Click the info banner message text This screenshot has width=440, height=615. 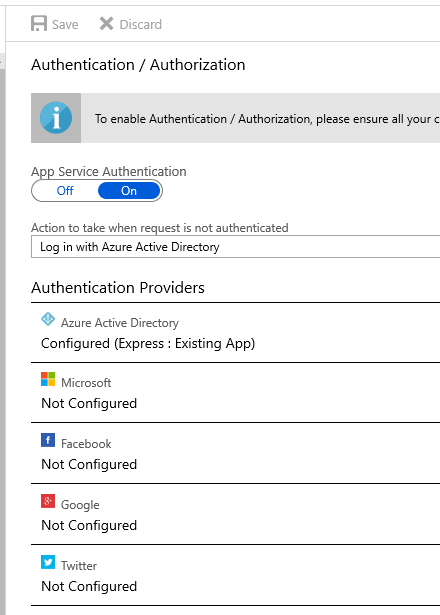(x=267, y=119)
